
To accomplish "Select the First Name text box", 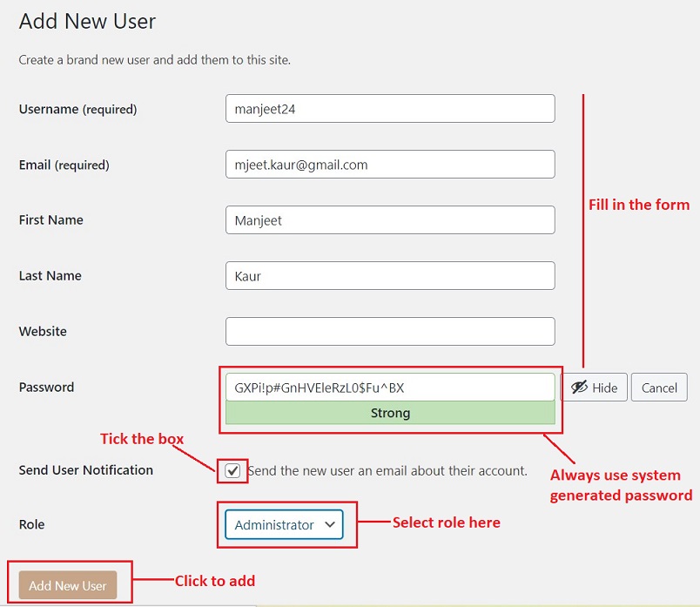I will point(389,220).
